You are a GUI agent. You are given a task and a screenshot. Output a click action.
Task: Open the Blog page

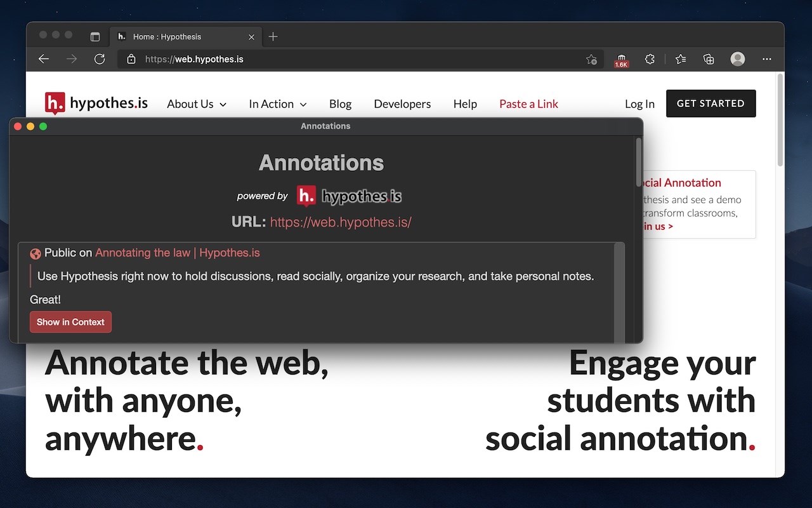[x=340, y=104]
